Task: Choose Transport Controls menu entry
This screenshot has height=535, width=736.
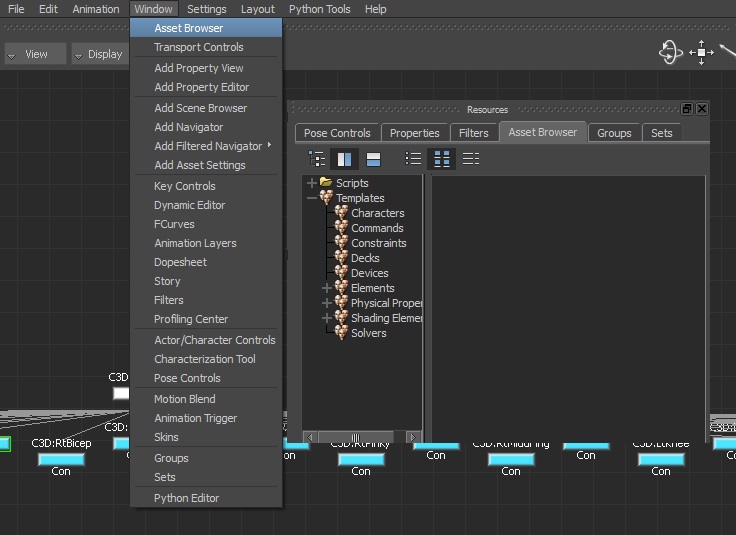Action: (x=206, y=47)
